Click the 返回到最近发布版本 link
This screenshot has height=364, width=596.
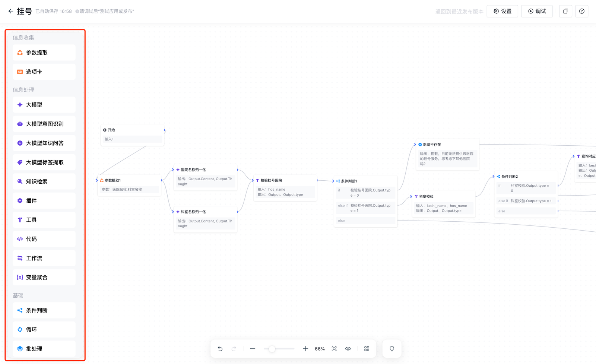coord(459,12)
